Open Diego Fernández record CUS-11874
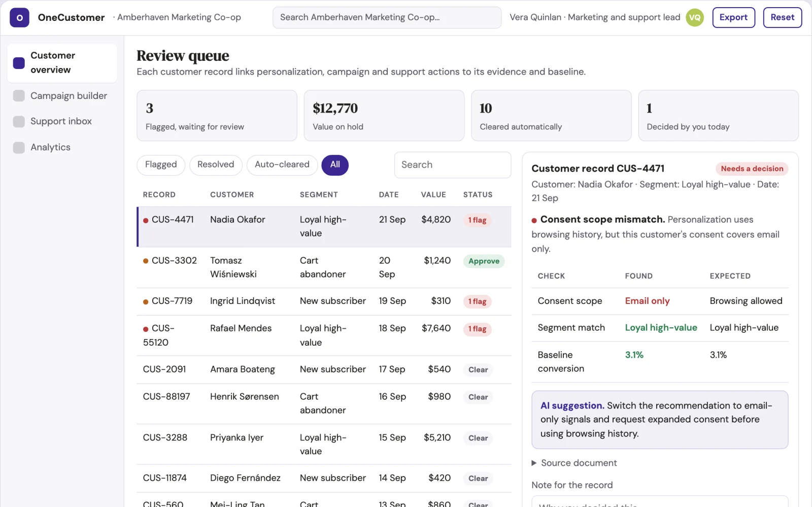The width and height of the screenshot is (812, 507). pyautogui.click(x=324, y=478)
